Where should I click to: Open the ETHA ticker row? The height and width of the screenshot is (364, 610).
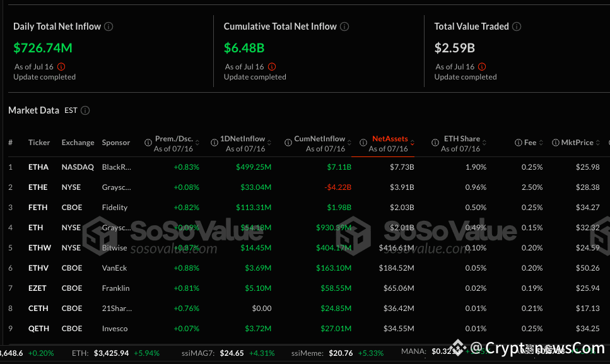point(38,167)
